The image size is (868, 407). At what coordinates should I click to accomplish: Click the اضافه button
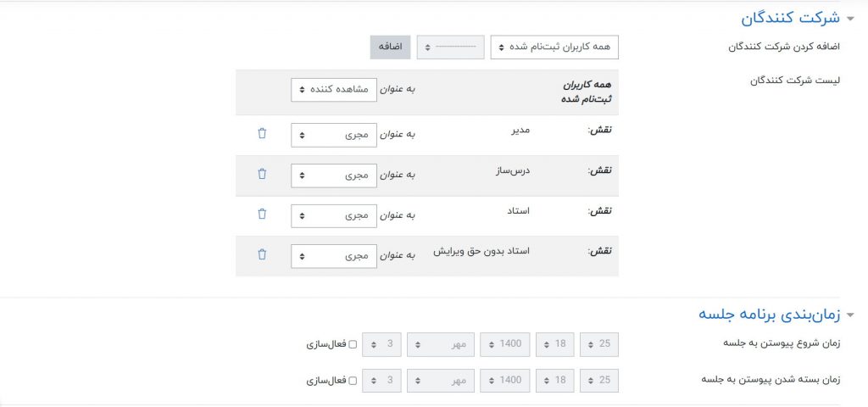[390, 47]
